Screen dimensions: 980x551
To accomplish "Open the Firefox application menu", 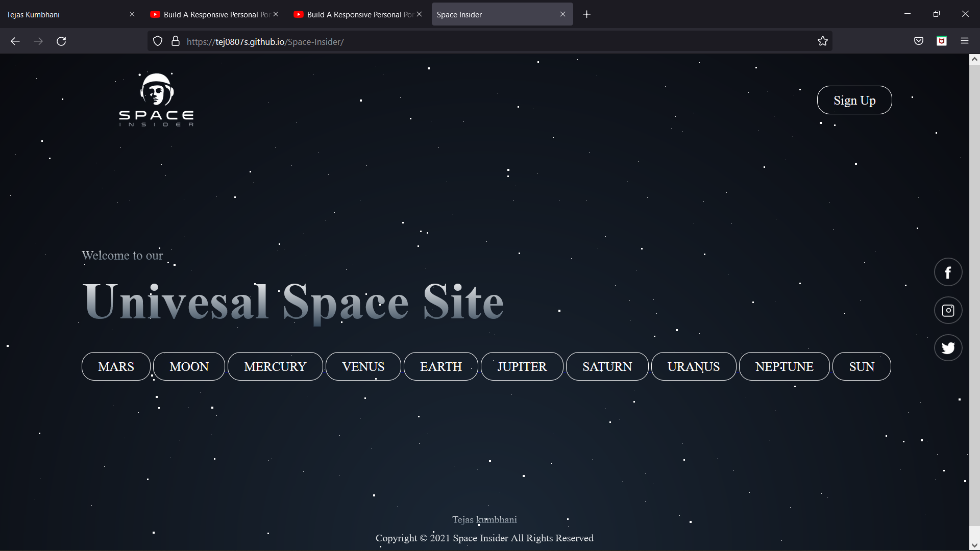I will click(964, 41).
